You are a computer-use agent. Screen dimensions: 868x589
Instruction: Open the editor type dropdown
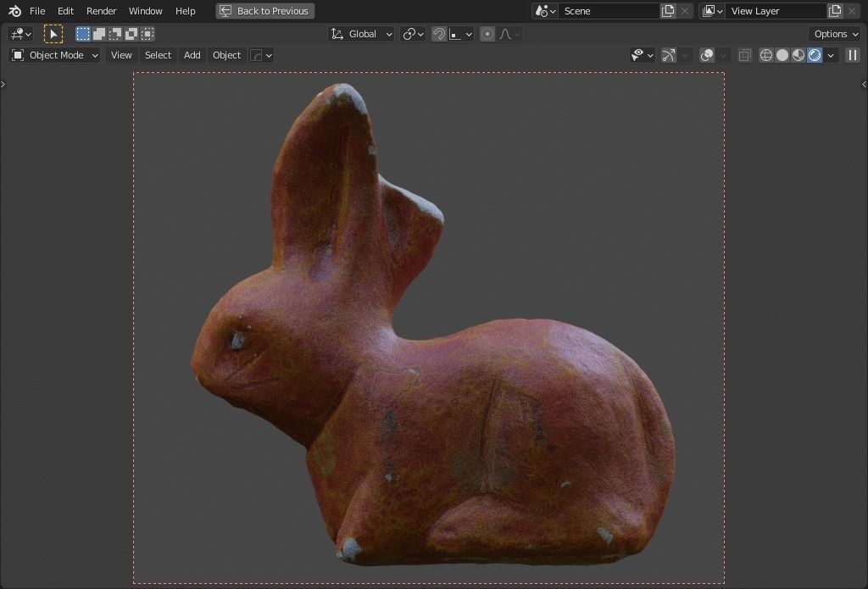[20, 34]
